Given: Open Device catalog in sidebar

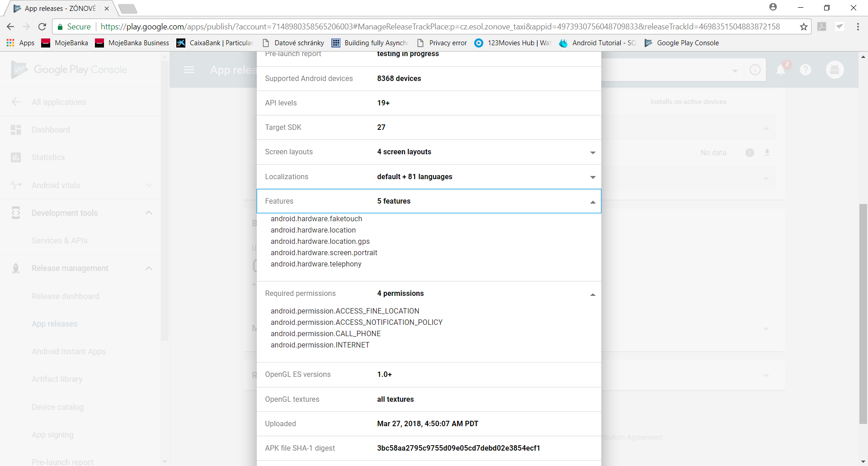Looking at the screenshot, I should point(57,407).
